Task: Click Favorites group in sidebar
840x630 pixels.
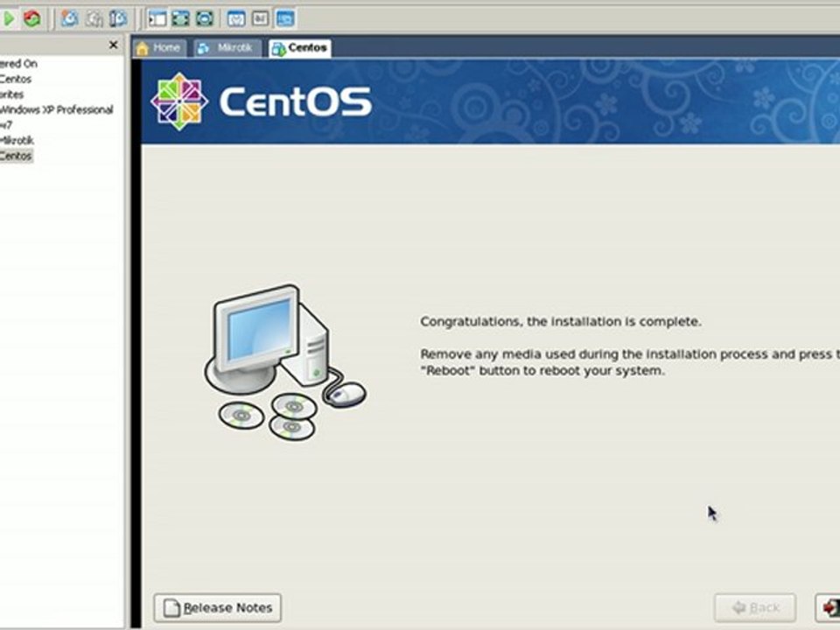Action: pos(11,94)
